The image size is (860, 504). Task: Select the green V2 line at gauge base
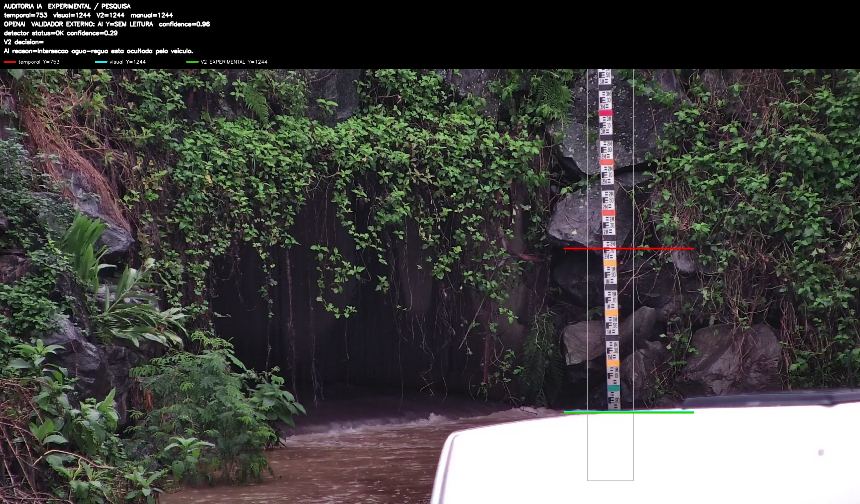coord(629,412)
